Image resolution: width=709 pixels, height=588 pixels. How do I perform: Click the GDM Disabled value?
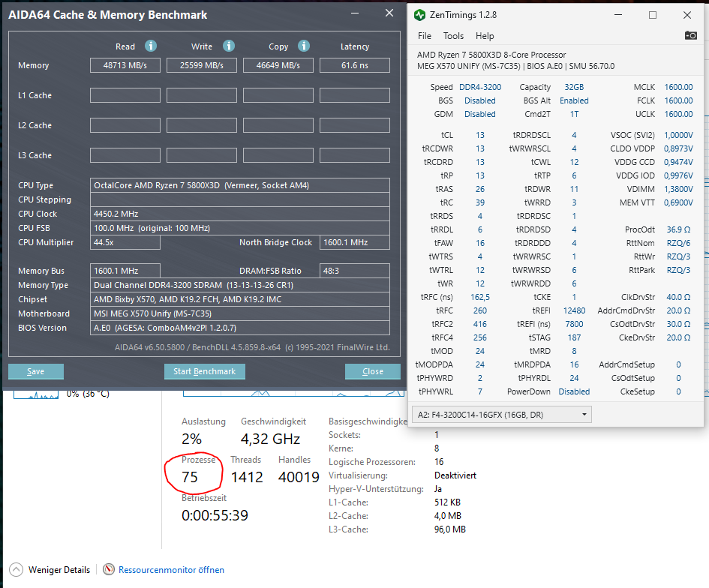479,114
